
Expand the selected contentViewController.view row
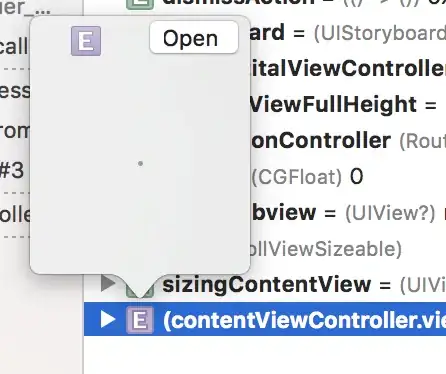108,319
